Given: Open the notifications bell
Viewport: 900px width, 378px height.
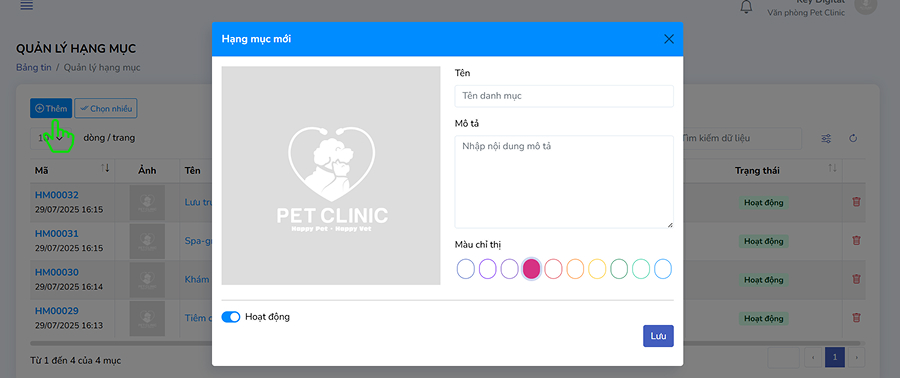Looking at the screenshot, I should click(x=746, y=6).
